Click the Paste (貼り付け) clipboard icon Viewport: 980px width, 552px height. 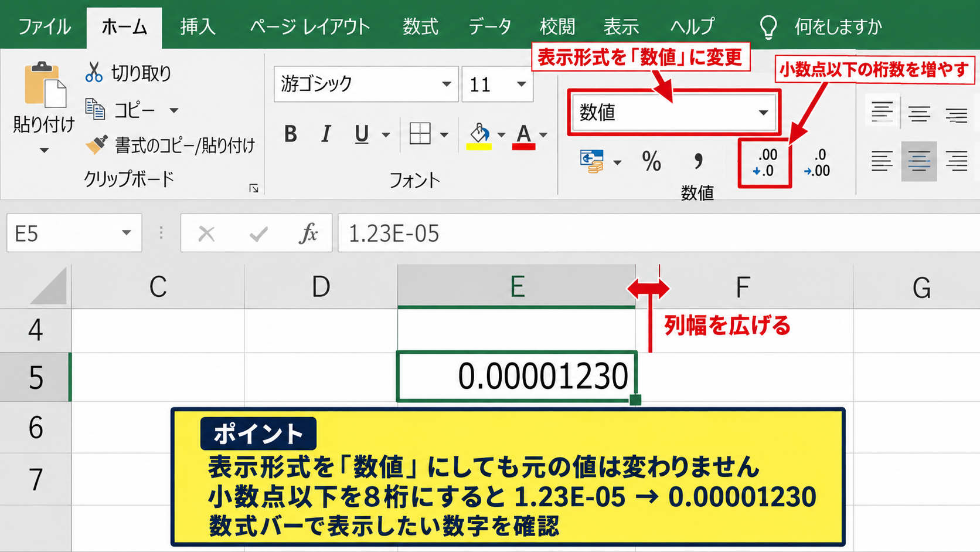45,85
